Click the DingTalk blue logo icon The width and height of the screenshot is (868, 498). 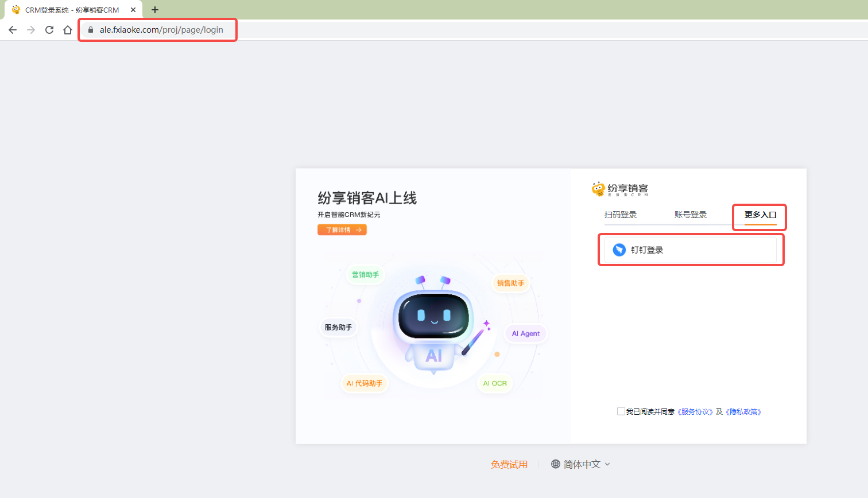pos(619,250)
